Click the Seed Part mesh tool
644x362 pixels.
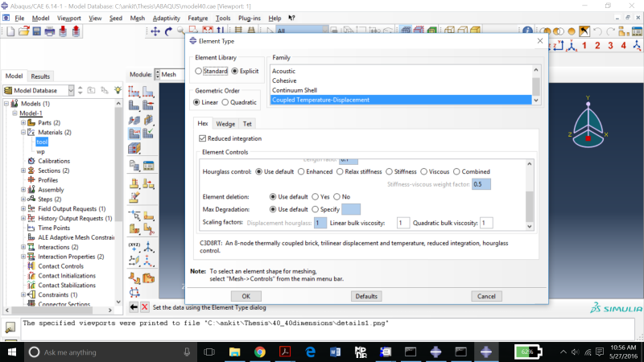(x=134, y=91)
